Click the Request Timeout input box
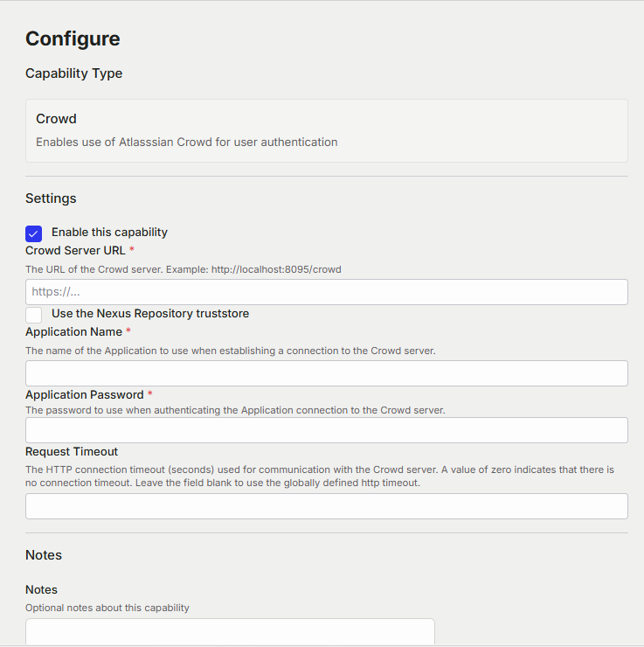This screenshot has width=644, height=647. coord(327,506)
